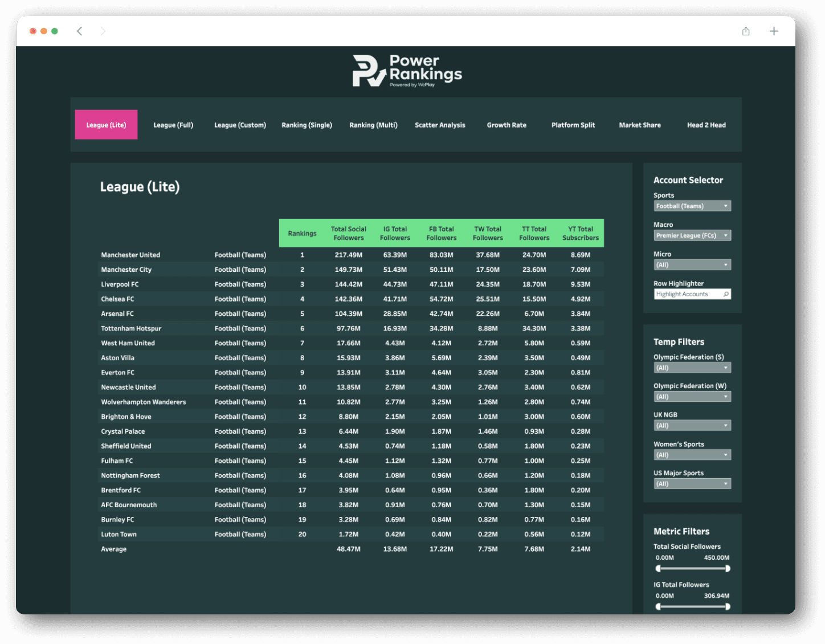Click the 34.30M TikTok value for Tottenham
Screen dimensions: 825x644
[x=534, y=329]
